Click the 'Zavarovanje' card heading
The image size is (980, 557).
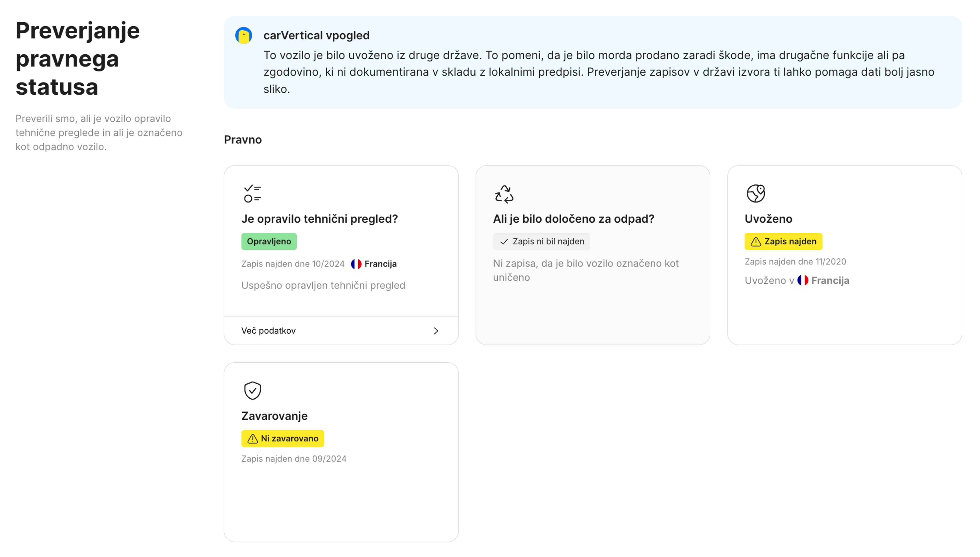(x=274, y=416)
